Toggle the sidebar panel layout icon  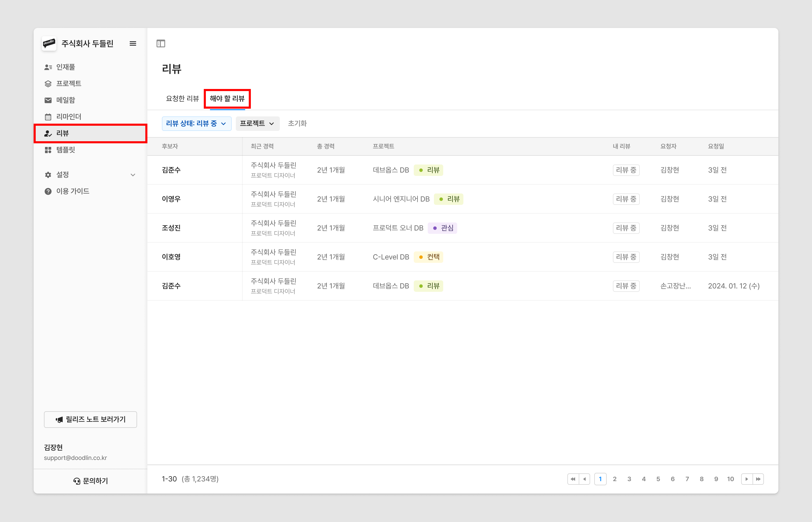pyautogui.click(x=161, y=43)
